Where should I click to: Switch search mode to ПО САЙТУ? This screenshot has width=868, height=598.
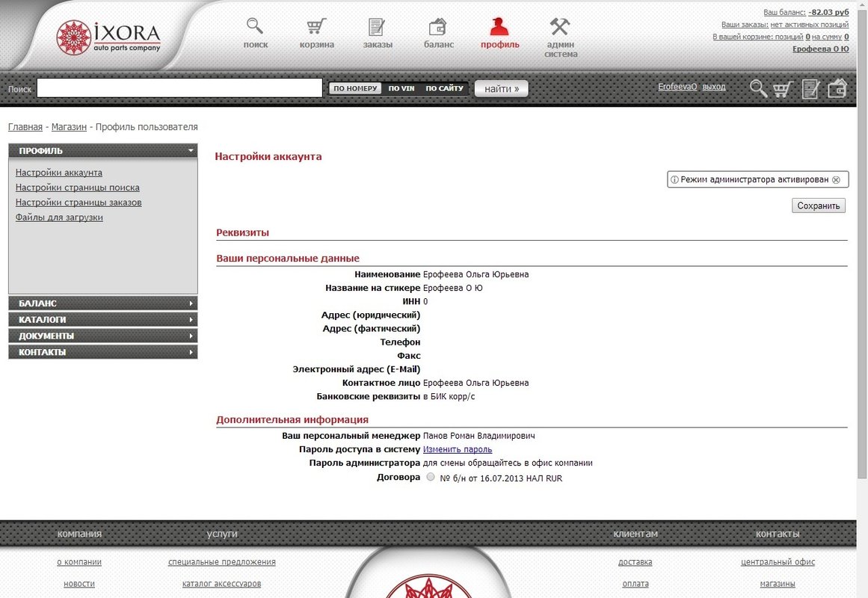coord(445,89)
